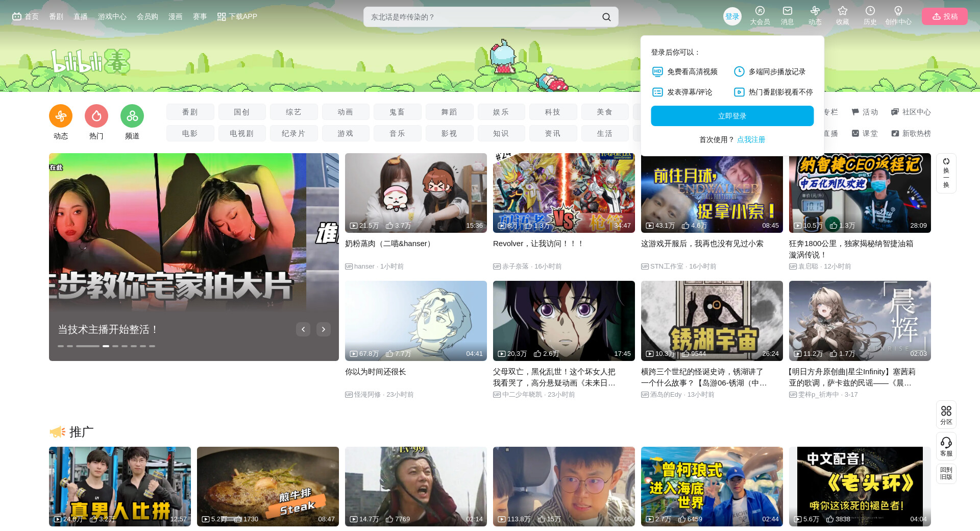Expand the 分区 sections panel
This screenshot has width=980, height=531.
[x=946, y=414]
